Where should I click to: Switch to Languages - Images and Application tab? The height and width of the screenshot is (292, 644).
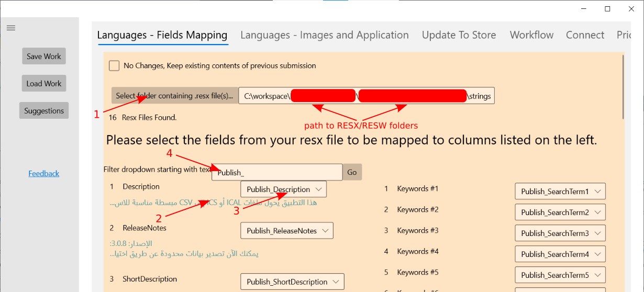point(325,35)
